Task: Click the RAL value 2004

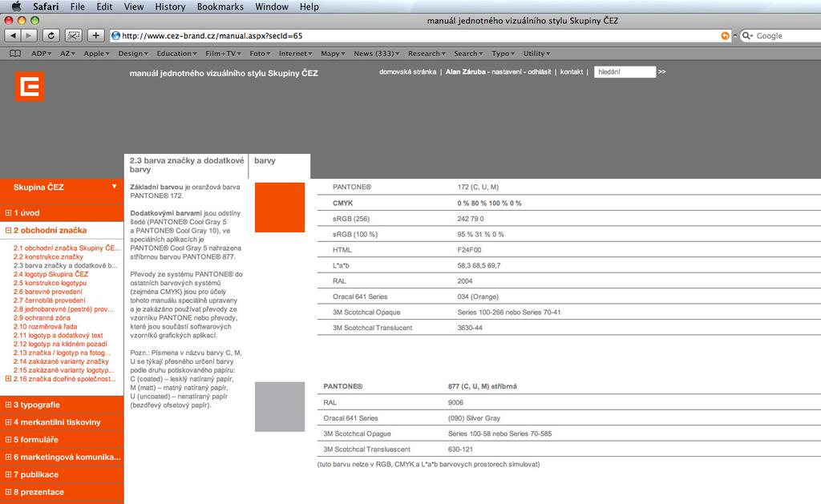Action: pyautogui.click(x=465, y=281)
